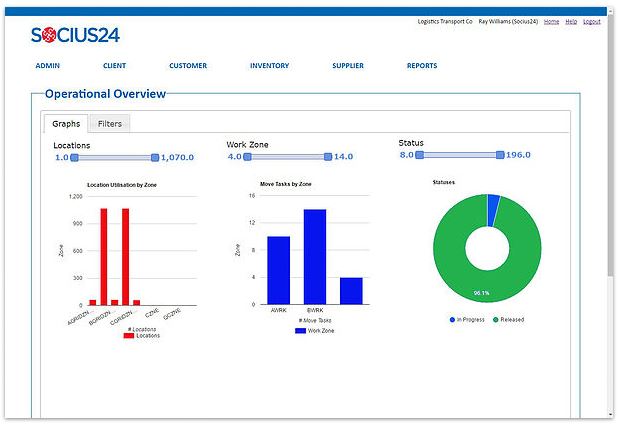Click the AWRK axis label

pos(278,310)
